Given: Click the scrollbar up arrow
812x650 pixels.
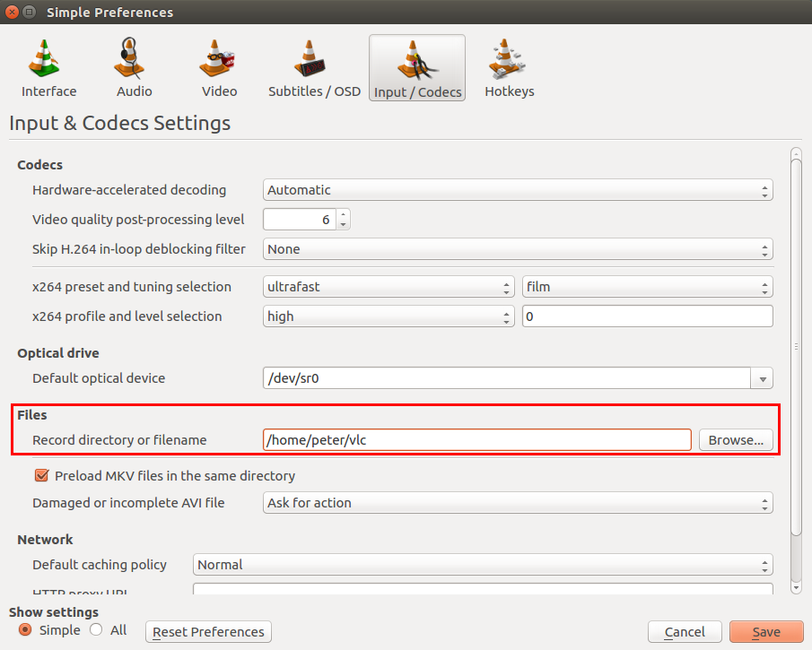Looking at the screenshot, I should point(797,153).
